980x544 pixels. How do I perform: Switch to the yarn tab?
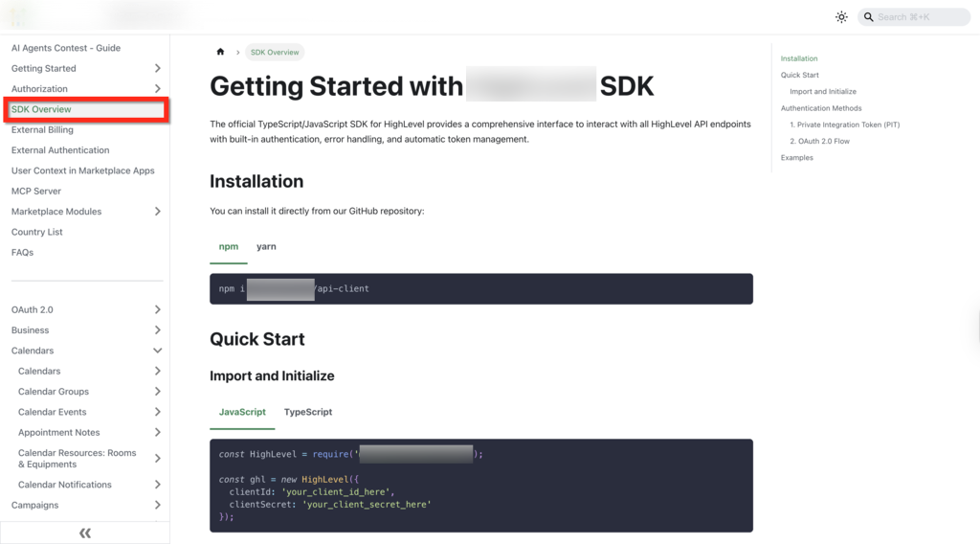266,247
